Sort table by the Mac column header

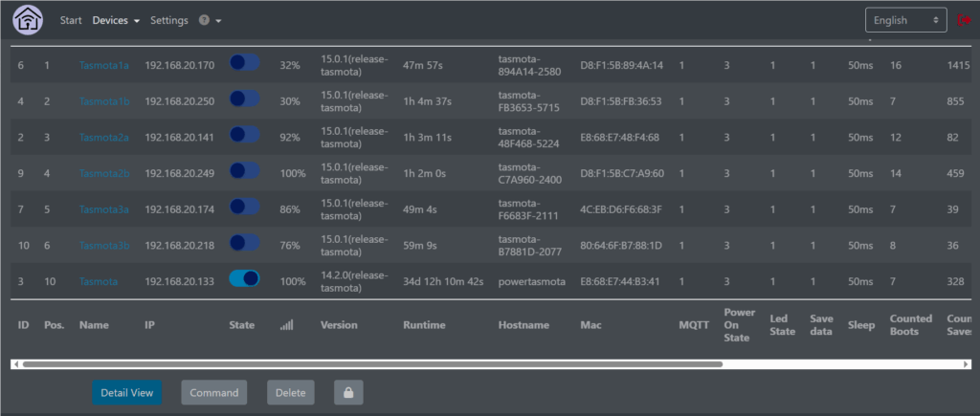pyautogui.click(x=590, y=325)
